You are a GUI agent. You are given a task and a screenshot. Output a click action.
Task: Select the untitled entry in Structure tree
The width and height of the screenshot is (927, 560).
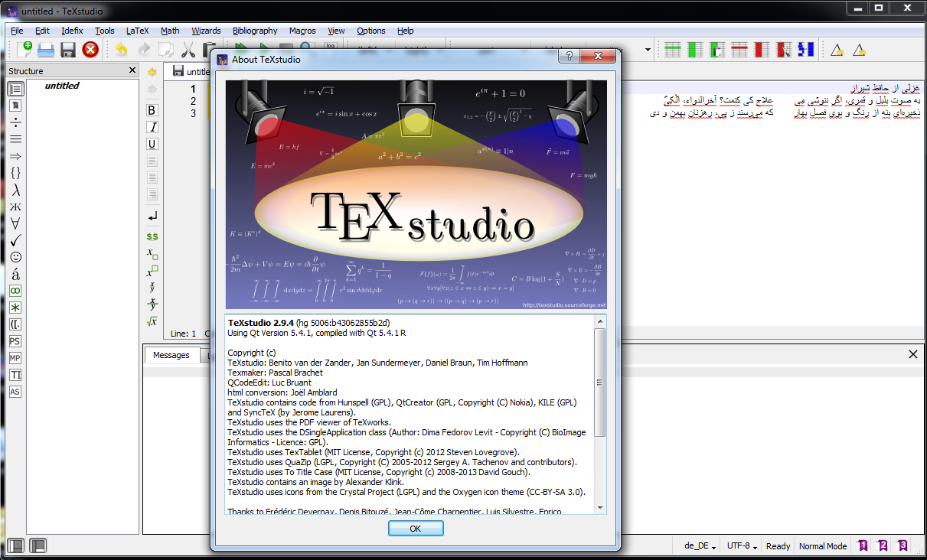coord(62,86)
